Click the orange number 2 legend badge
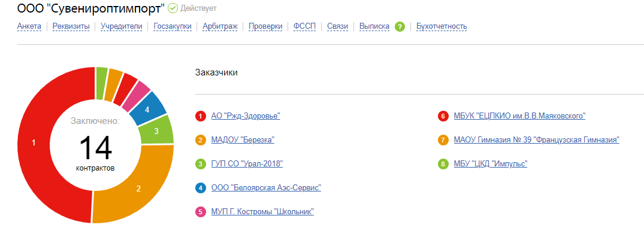The image size is (644, 240). tap(201, 140)
